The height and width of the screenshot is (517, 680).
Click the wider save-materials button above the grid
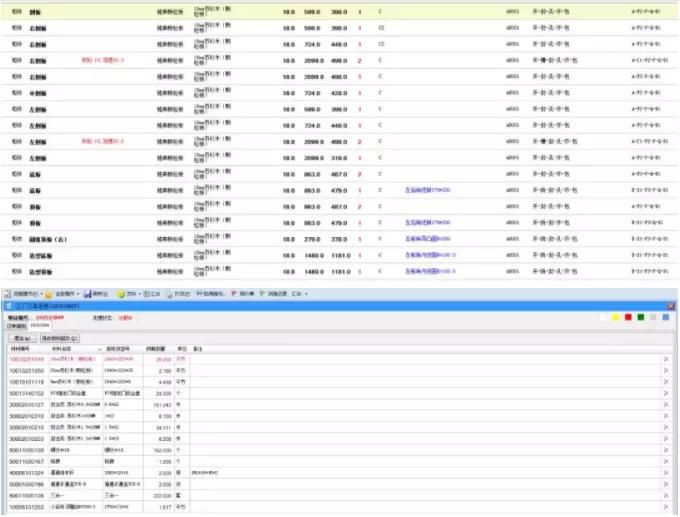[60, 338]
